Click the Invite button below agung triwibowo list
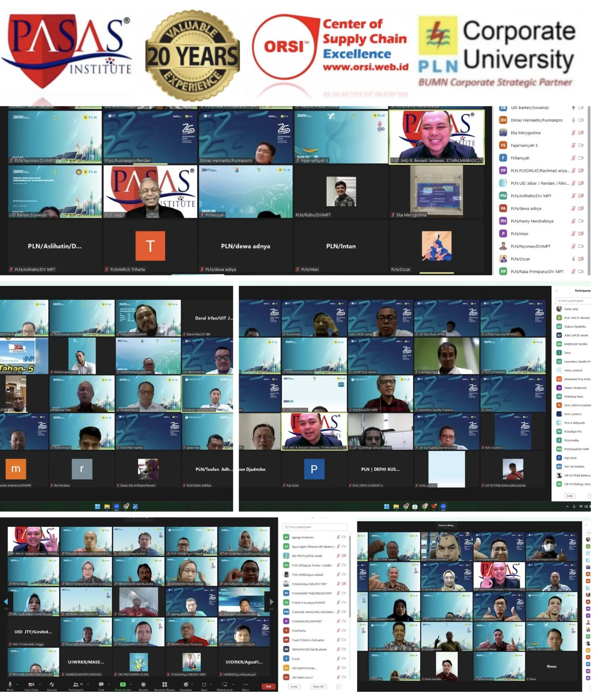Viewport: 598px width, 700px height. pos(294,686)
